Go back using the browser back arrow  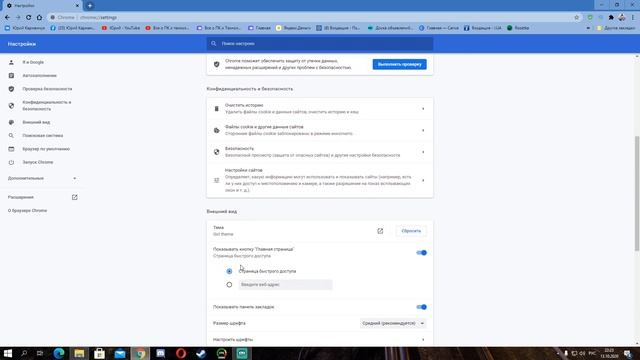click(7, 18)
